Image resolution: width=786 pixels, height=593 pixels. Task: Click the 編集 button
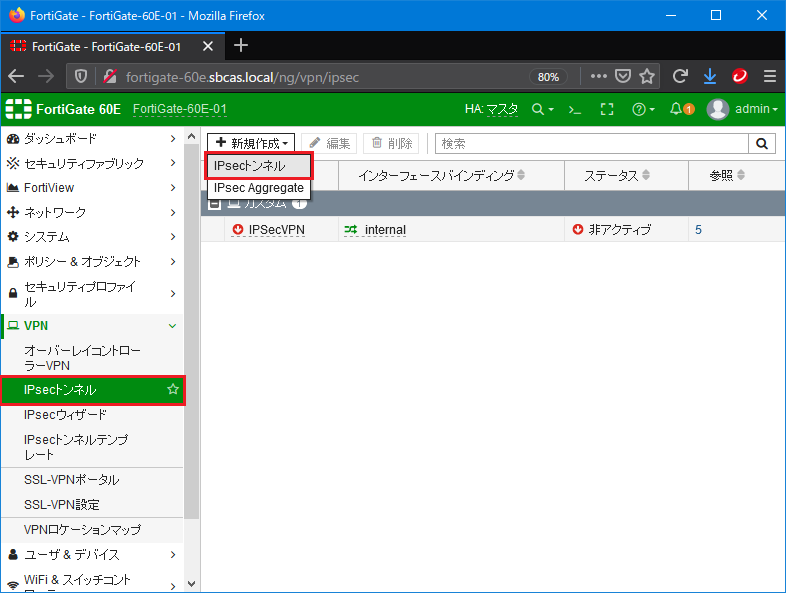tap(329, 143)
